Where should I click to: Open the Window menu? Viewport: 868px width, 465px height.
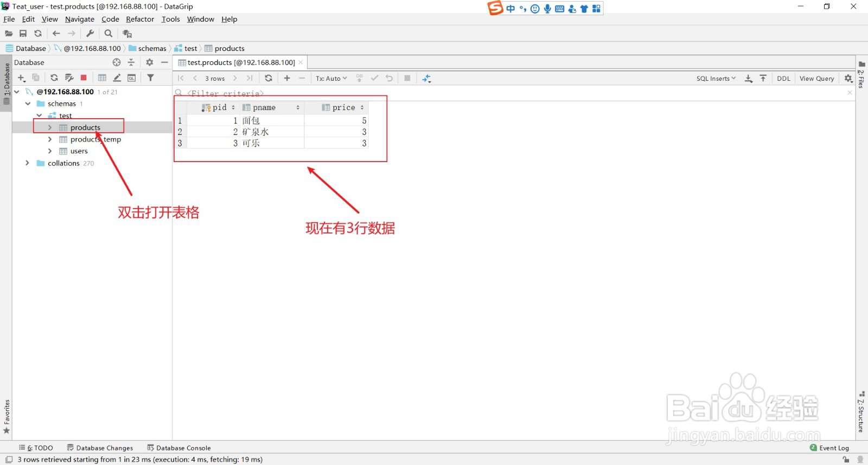(201, 19)
